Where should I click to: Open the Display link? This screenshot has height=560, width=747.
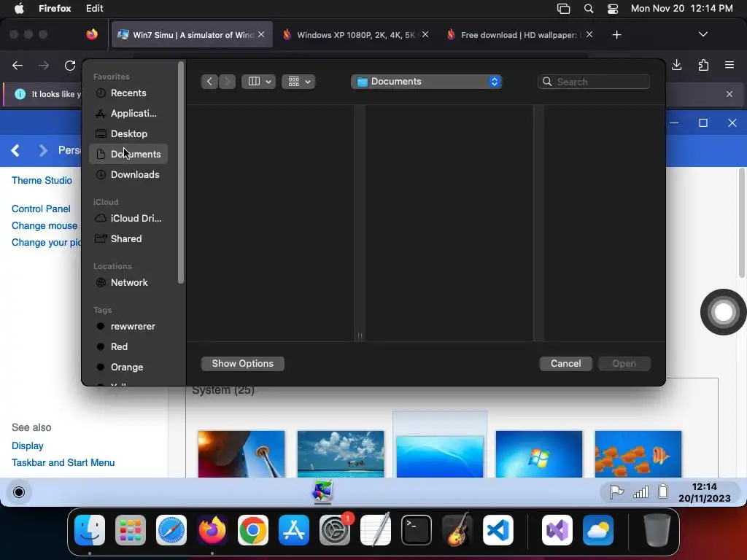(x=28, y=446)
